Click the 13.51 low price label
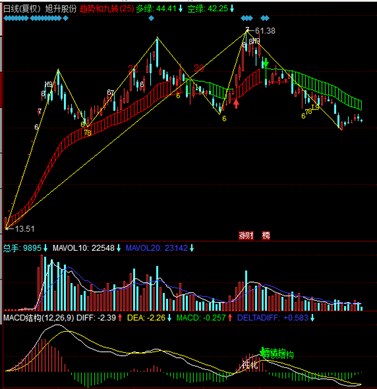 pyautogui.click(x=24, y=229)
